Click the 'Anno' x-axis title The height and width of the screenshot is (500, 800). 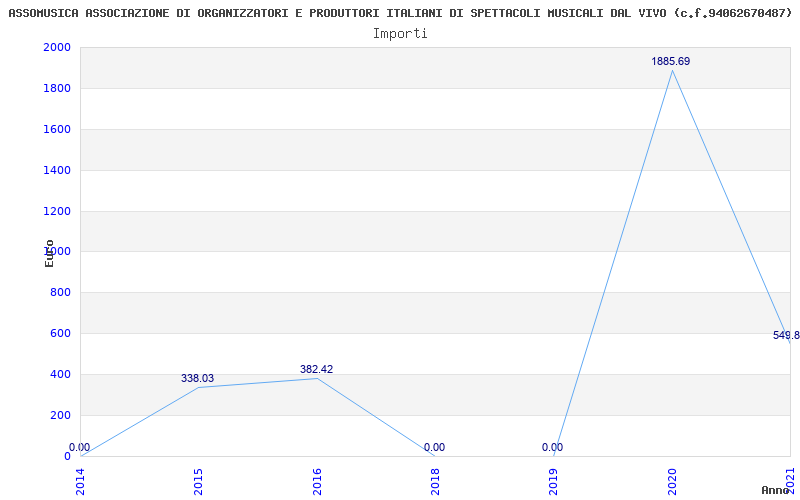(776, 490)
